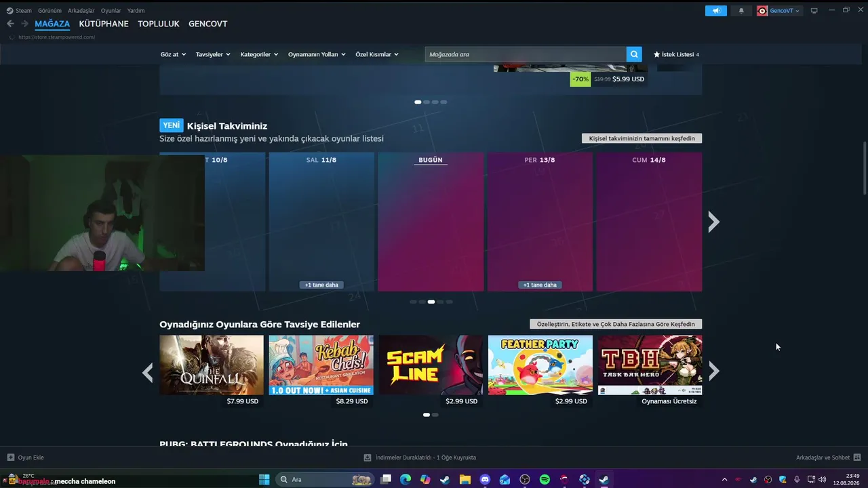Switch to the KÜTÜPHANE tab

(x=104, y=24)
